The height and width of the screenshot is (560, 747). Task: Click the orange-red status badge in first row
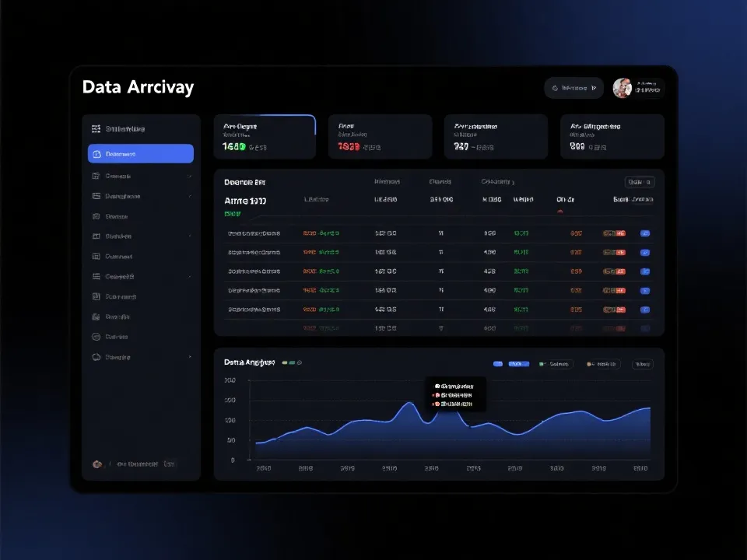(x=614, y=233)
